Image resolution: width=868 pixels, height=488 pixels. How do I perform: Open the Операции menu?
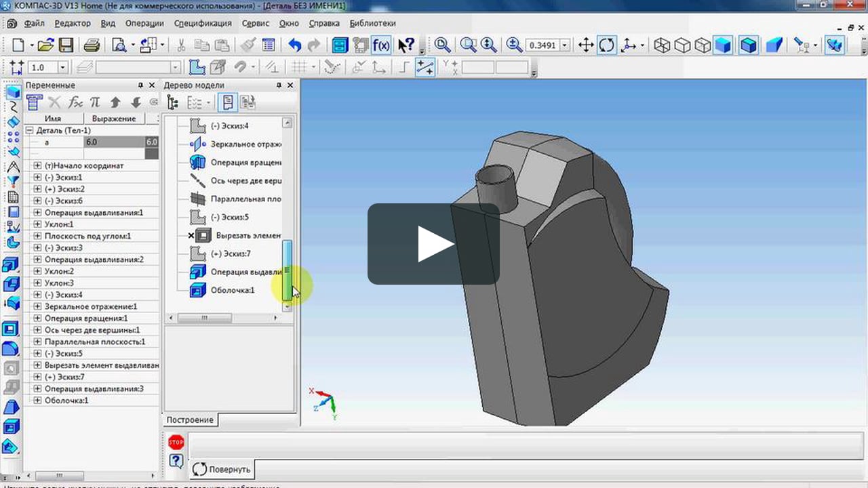144,23
